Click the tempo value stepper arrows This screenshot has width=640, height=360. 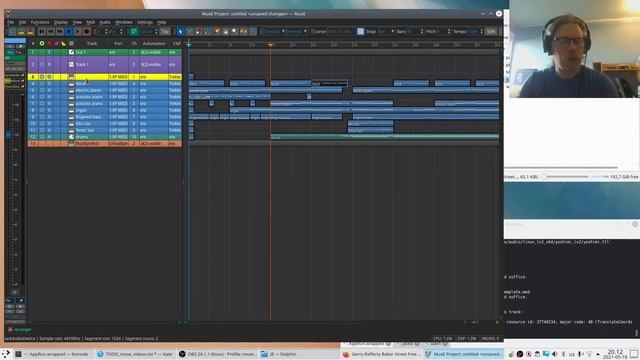pyautogui.click(x=482, y=31)
